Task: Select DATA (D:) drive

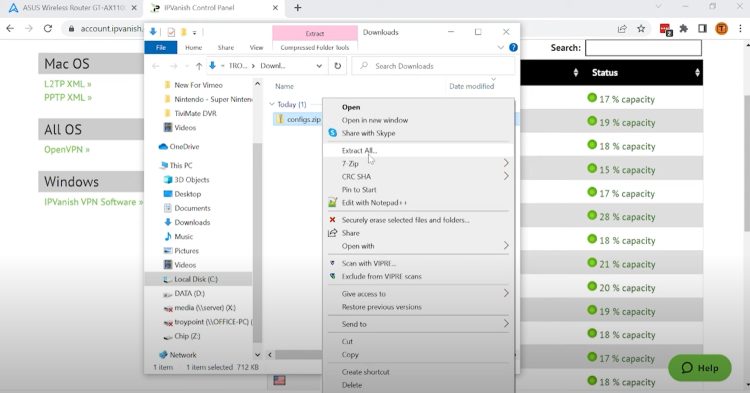Action: 189,294
